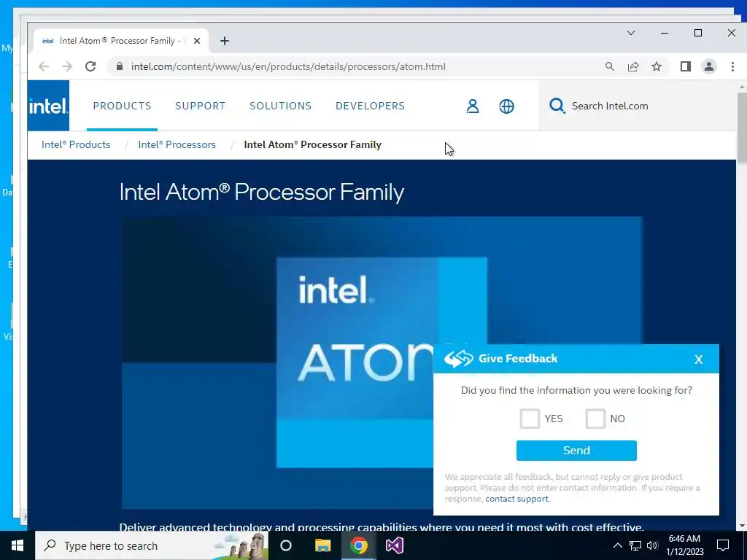Click the padlock site info icon
The width and height of the screenshot is (747, 560).
(x=120, y=66)
